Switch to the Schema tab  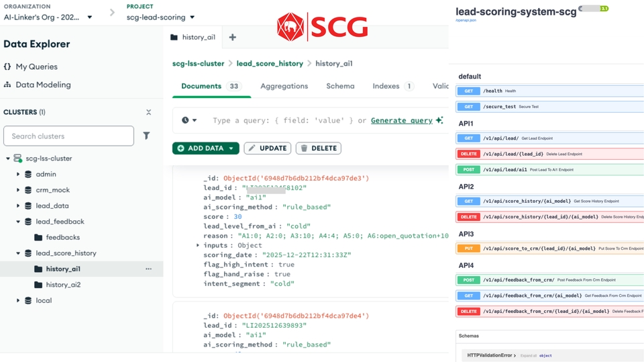(x=340, y=86)
